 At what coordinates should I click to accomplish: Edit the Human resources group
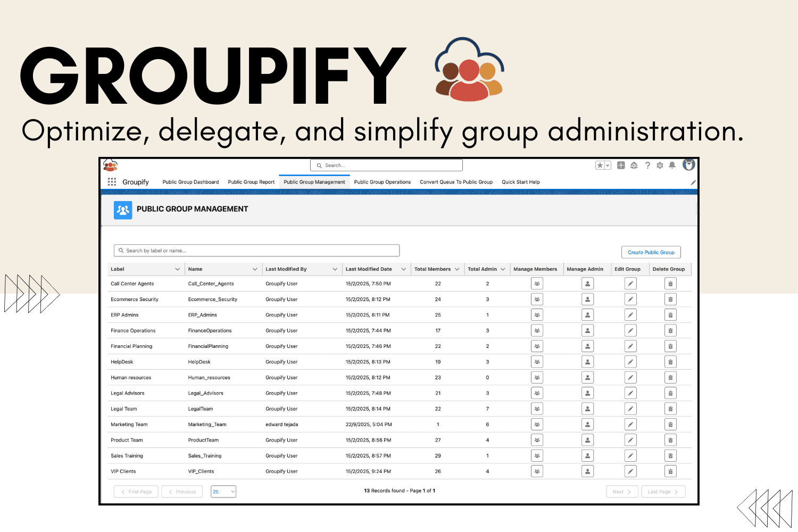point(630,378)
